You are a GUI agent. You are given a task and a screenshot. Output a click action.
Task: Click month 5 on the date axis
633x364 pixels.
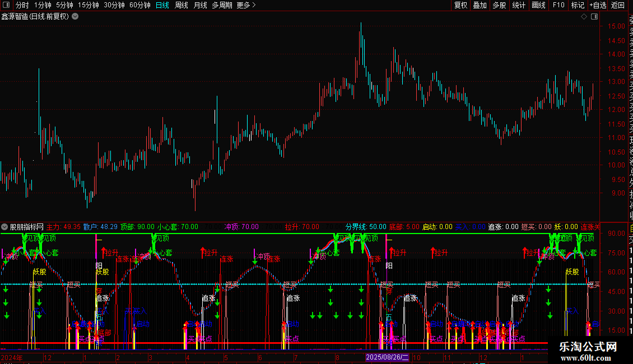point(226,357)
